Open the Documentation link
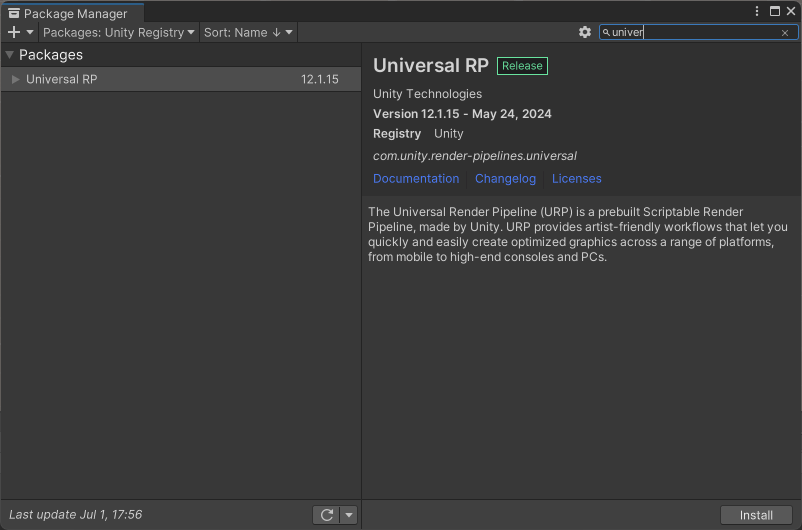The image size is (802, 530). pos(416,179)
